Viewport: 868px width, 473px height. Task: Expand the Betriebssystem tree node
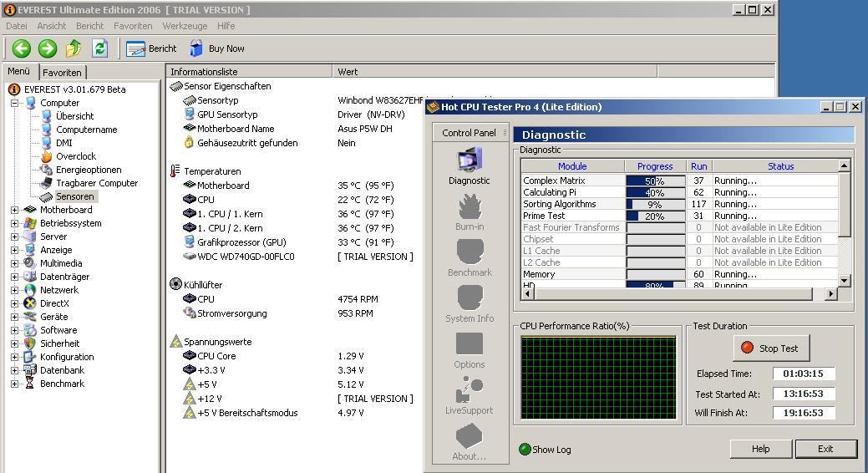coord(14,223)
